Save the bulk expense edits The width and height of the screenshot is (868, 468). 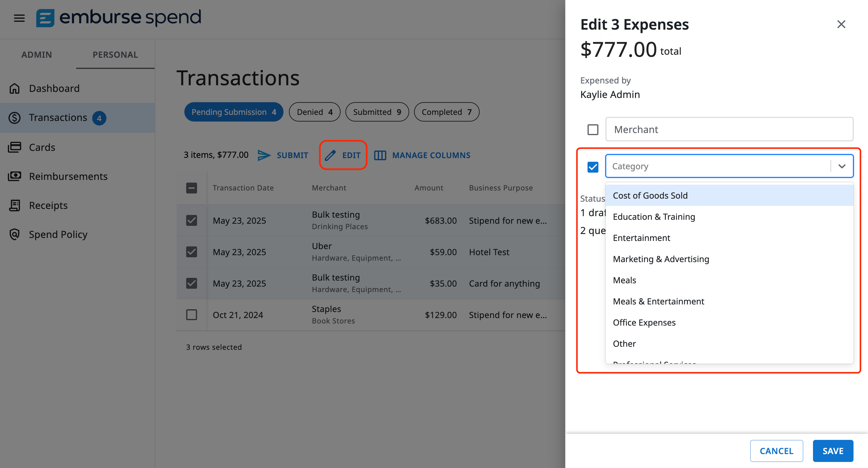(833, 451)
